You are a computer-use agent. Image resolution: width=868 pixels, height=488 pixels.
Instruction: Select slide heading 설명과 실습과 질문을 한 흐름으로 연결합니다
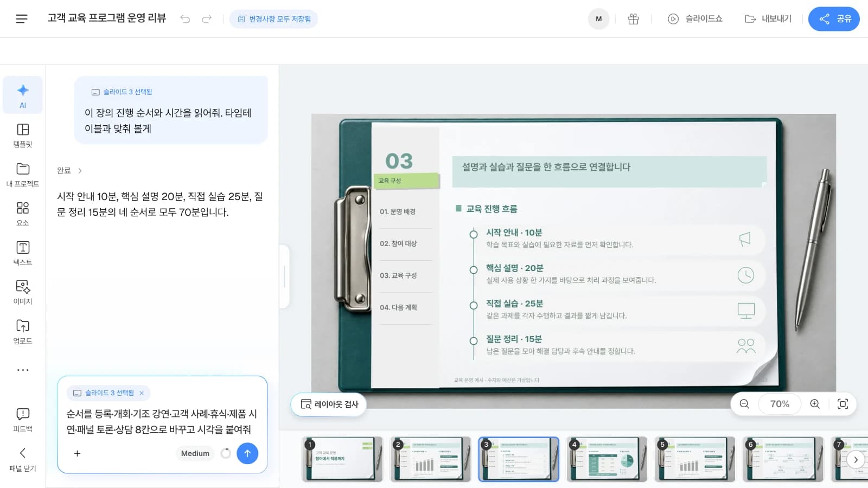coord(546,167)
